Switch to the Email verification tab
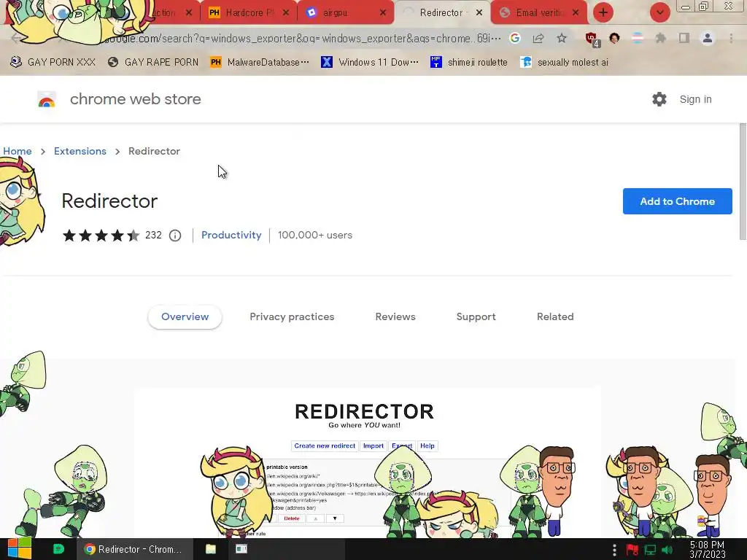The image size is (747, 560). coord(539,12)
